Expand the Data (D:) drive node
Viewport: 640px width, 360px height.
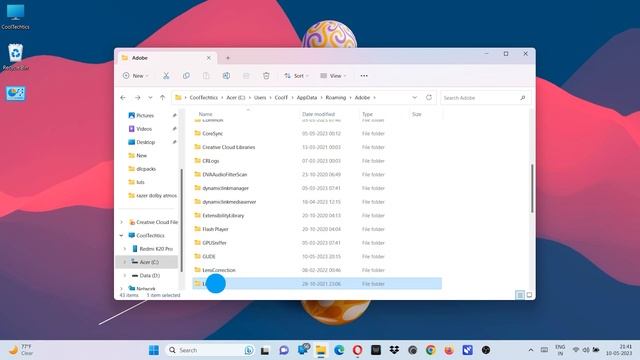click(x=125, y=276)
